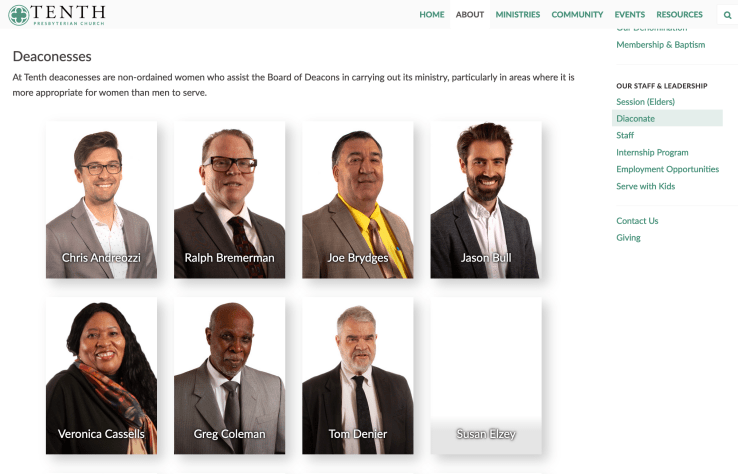Select the highlighted Diaconate sidebar link

(x=667, y=118)
